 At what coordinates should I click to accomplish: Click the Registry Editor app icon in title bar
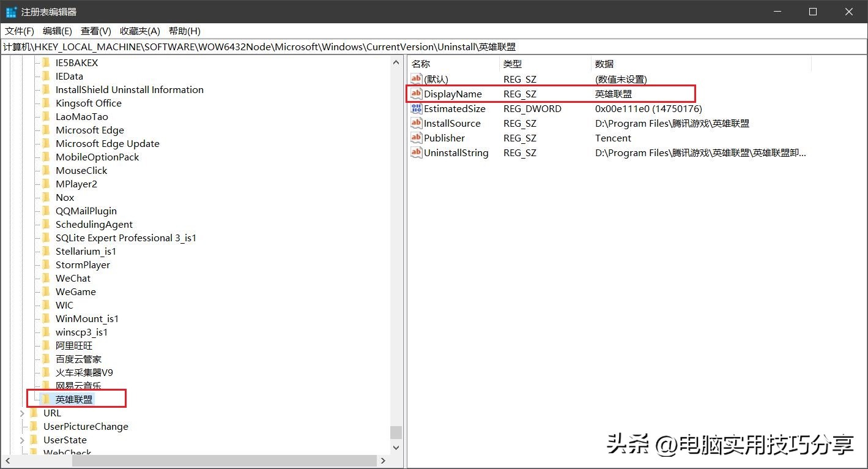click(11, 12)
